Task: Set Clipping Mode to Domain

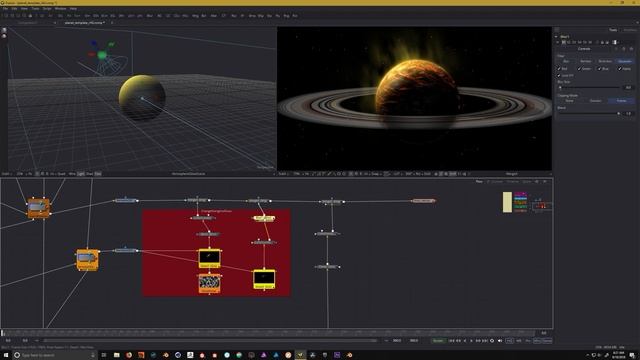Action: point(595,100)
